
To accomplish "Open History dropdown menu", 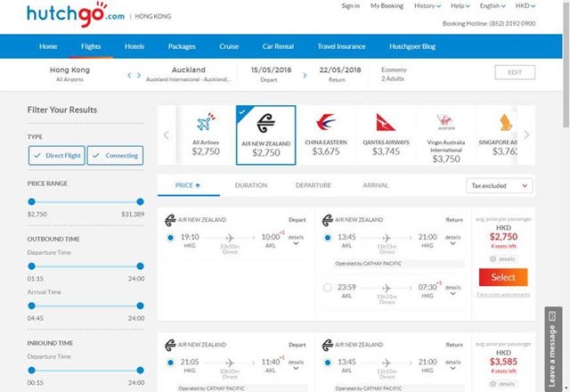I will coord(427,6).
